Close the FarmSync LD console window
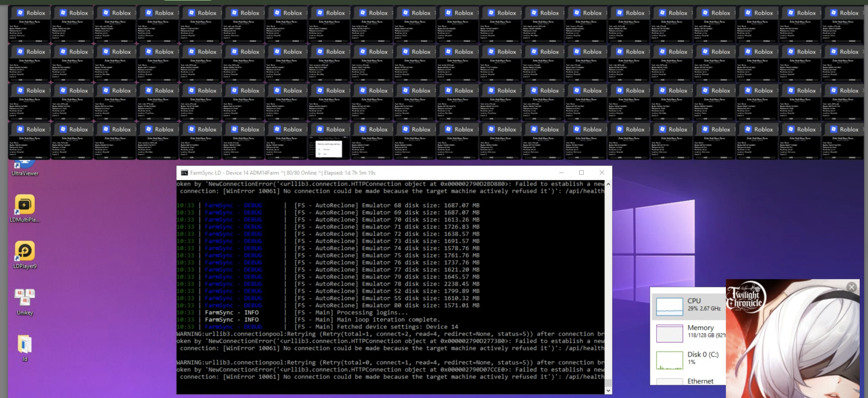Screen dimensions: 868x398 [x=602, y=173]
